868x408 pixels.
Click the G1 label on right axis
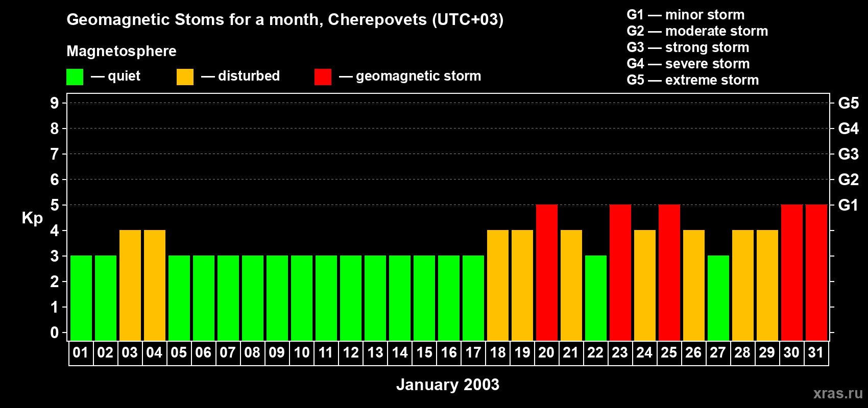[848, 205]
